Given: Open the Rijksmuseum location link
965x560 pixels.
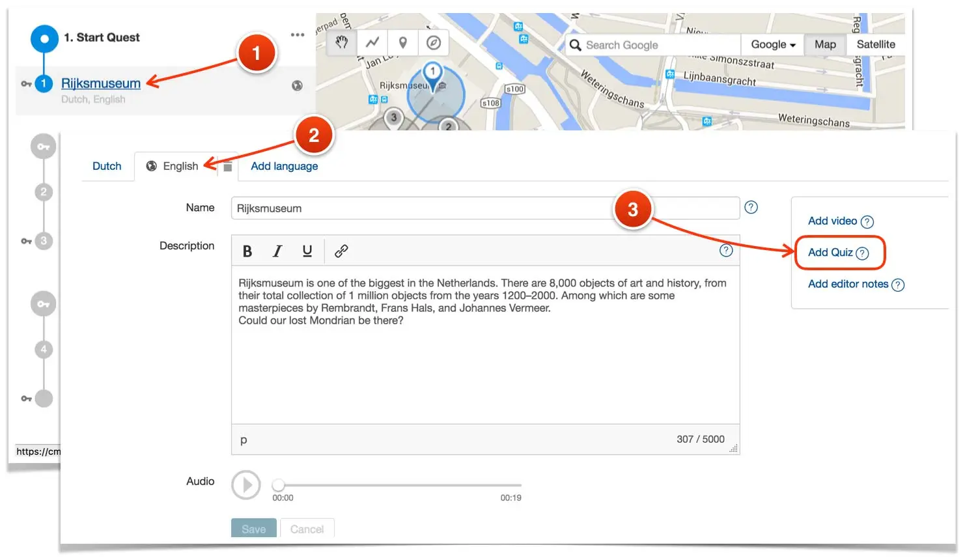Looking at the screenshot, I should (x=101, y=83).
